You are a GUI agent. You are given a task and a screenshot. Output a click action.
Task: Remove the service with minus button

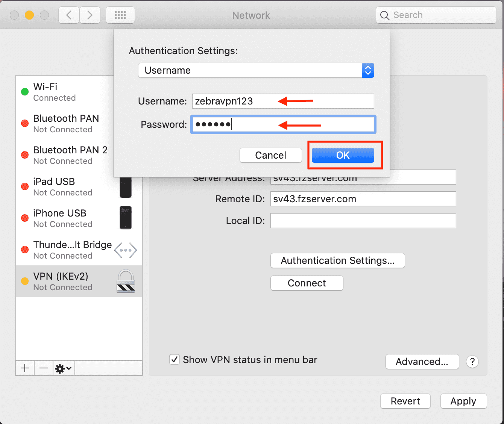coord(44,368)
